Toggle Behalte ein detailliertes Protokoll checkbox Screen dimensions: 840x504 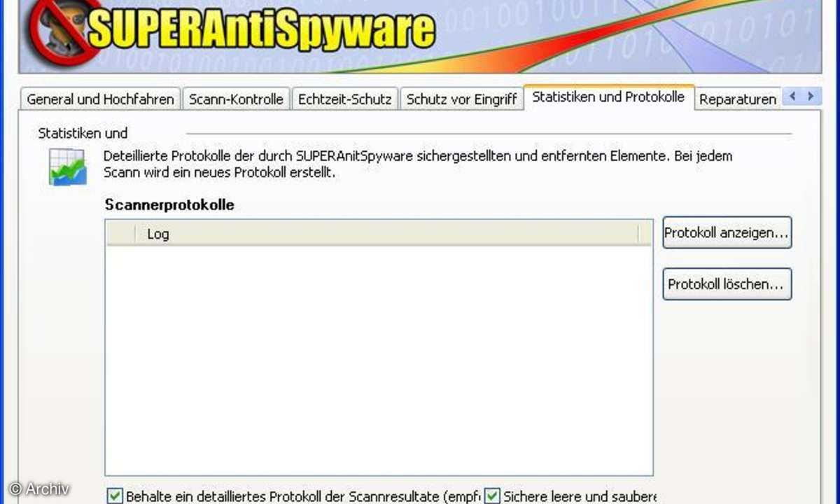click(115, 496)
